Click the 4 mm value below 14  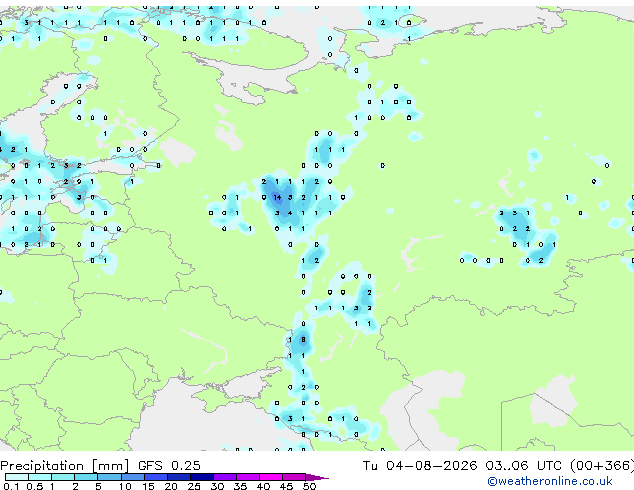click(x=290, y=213)
